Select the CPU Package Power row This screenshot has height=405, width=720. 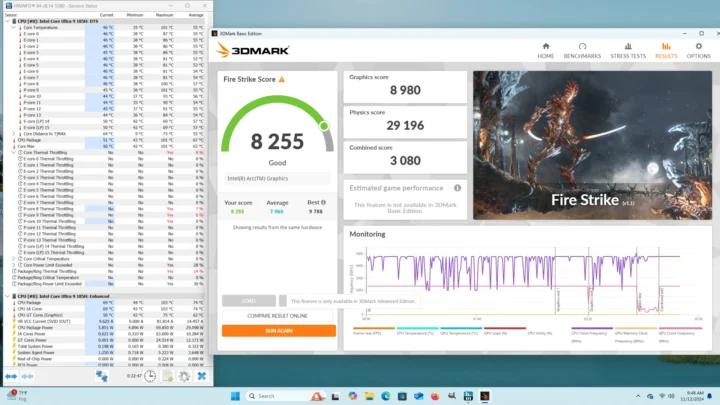tap(105, 327)
